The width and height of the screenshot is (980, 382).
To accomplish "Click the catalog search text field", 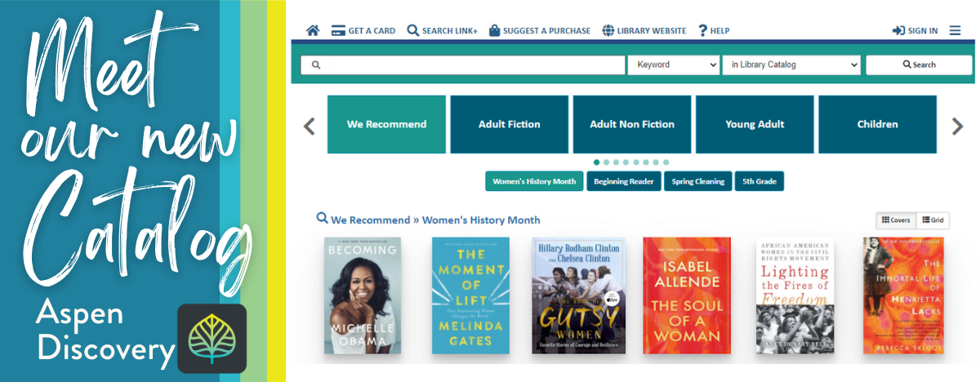I will (470, 65).
